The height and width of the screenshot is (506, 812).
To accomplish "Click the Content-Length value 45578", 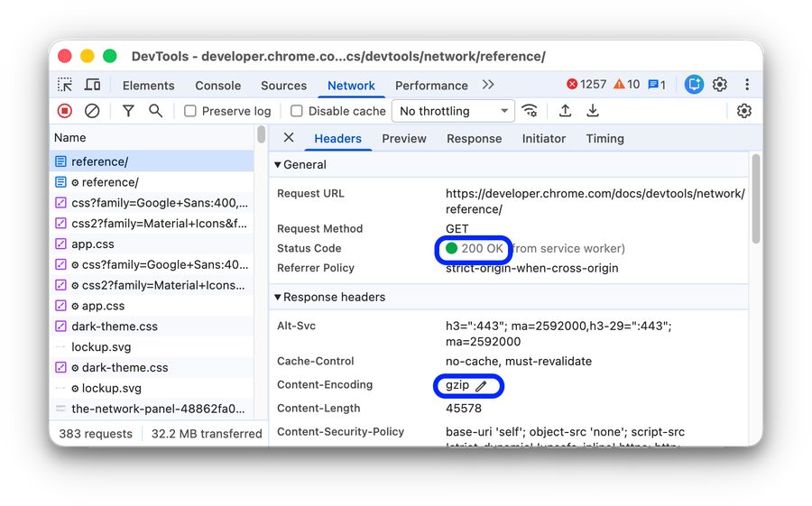I will 464,409.
